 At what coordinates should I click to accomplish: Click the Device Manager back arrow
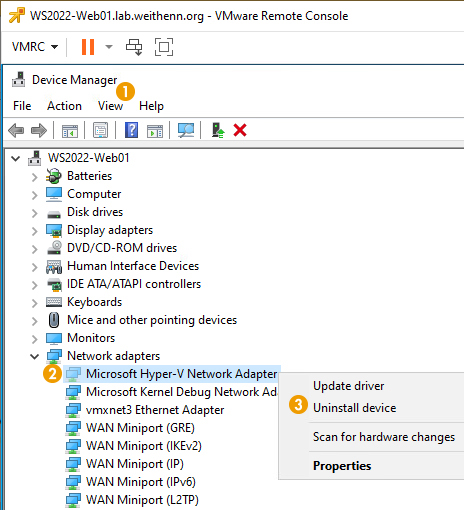tap(16, 130)
